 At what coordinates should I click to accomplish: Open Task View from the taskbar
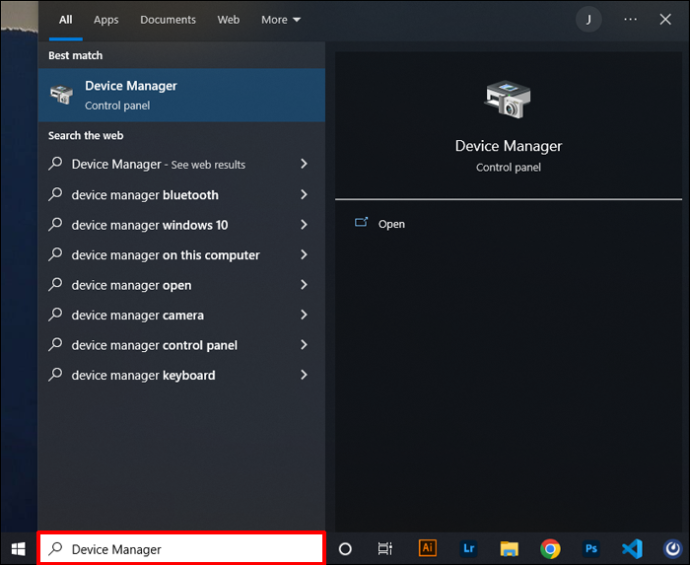pyautogui.click(x=385, y=549)
